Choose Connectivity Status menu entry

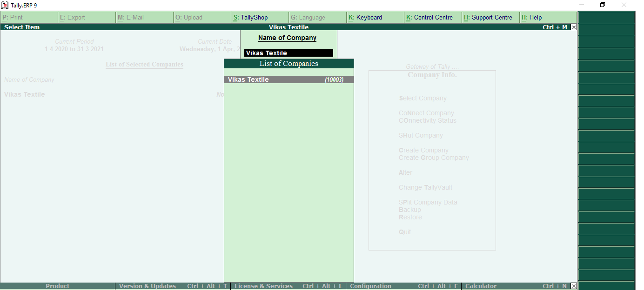click(428, 120)
